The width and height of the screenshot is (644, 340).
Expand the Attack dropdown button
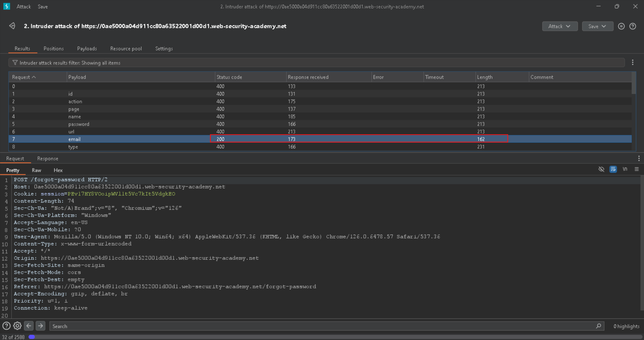click(x=559, y=26)
